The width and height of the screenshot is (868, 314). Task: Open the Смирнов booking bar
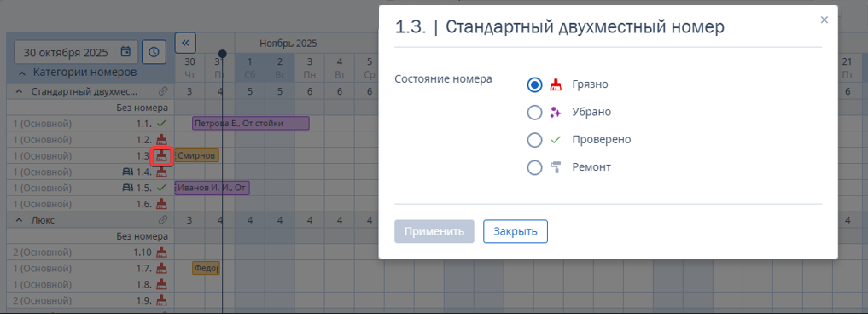[197, 155]
